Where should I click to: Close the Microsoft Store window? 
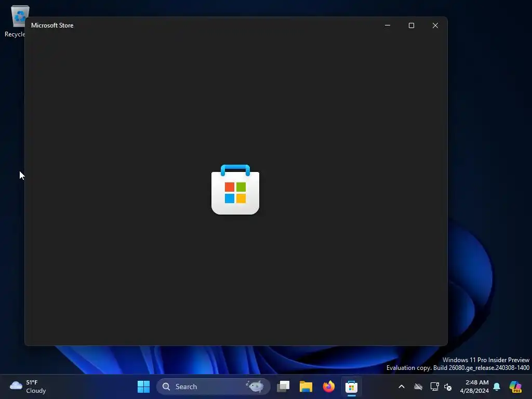(x=435, y=25)
